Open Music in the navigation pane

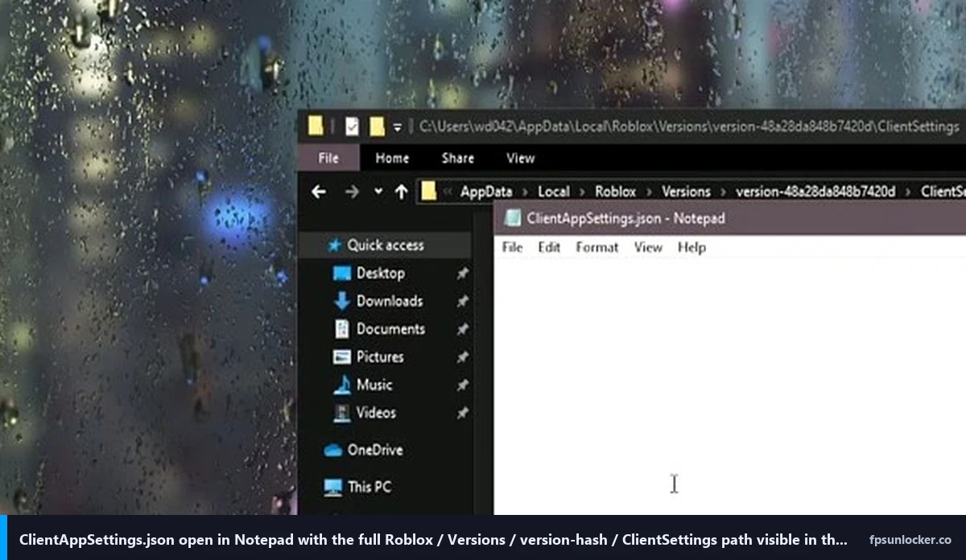click(374, 385)
